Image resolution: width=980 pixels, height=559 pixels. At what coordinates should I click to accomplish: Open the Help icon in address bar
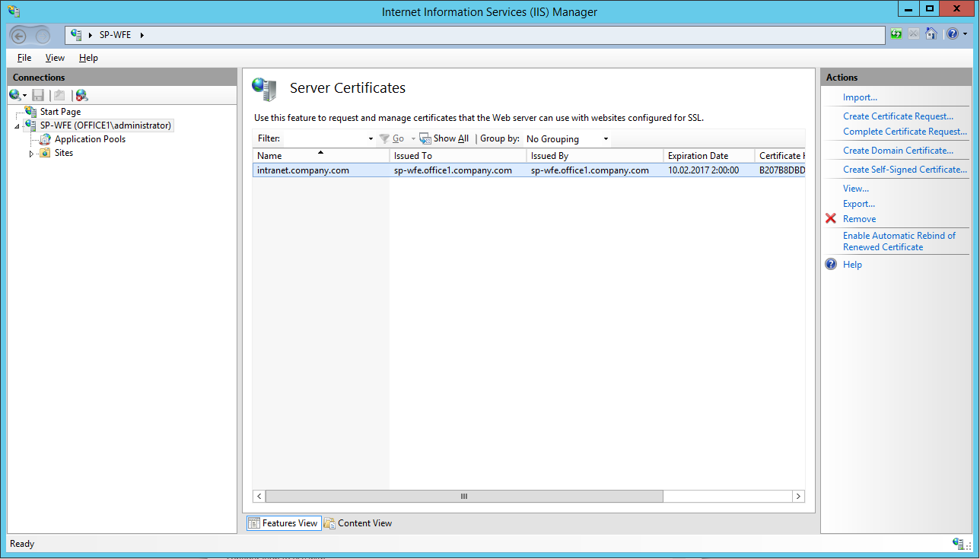tap(953, 34)
